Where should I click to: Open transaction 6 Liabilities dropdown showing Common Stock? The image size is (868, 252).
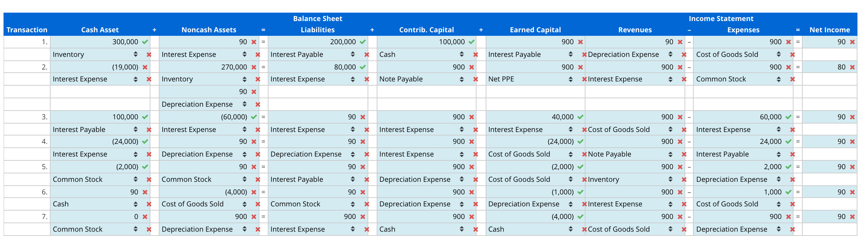click(x=313, y=204)
